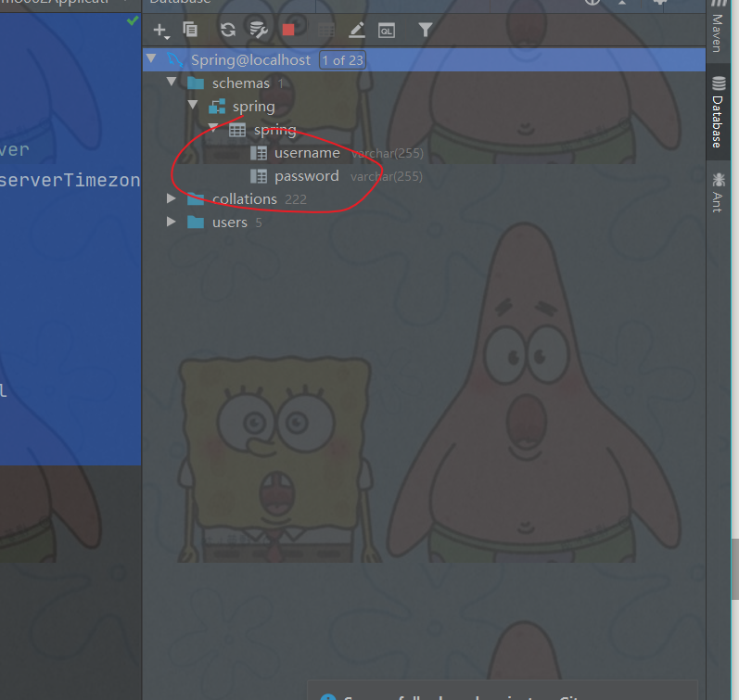This screenshot has height=700, width=739.
Task: Click the Filter funnel icon
Action: pos(425,30)
